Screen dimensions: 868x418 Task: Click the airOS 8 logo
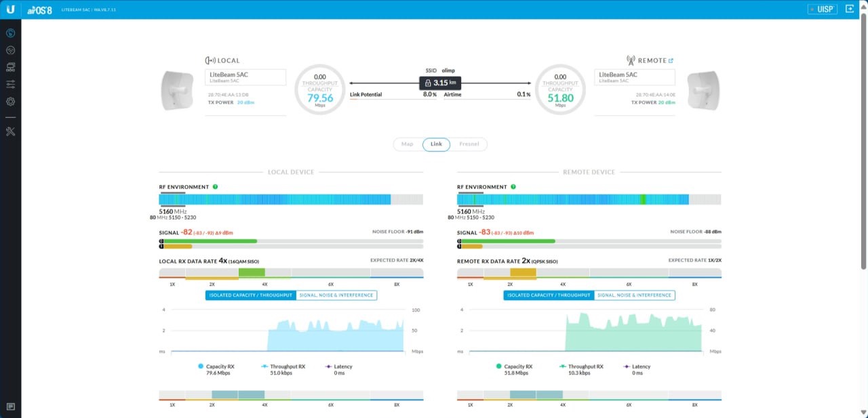39,9
